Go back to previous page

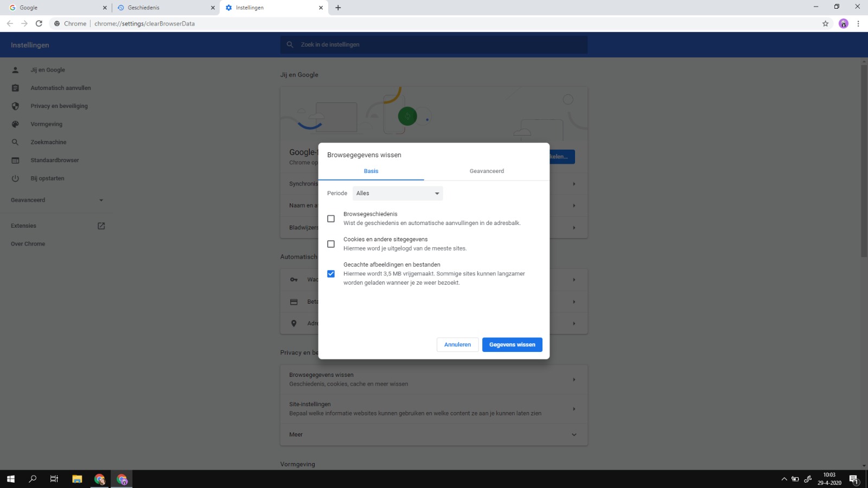point(10,23)
